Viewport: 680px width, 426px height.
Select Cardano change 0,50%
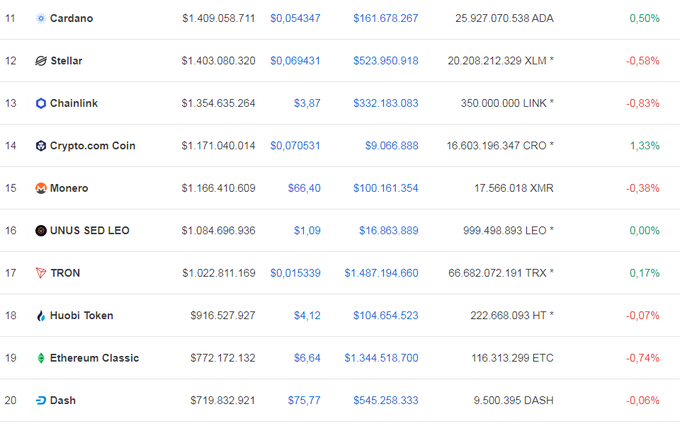pos(644,18)
